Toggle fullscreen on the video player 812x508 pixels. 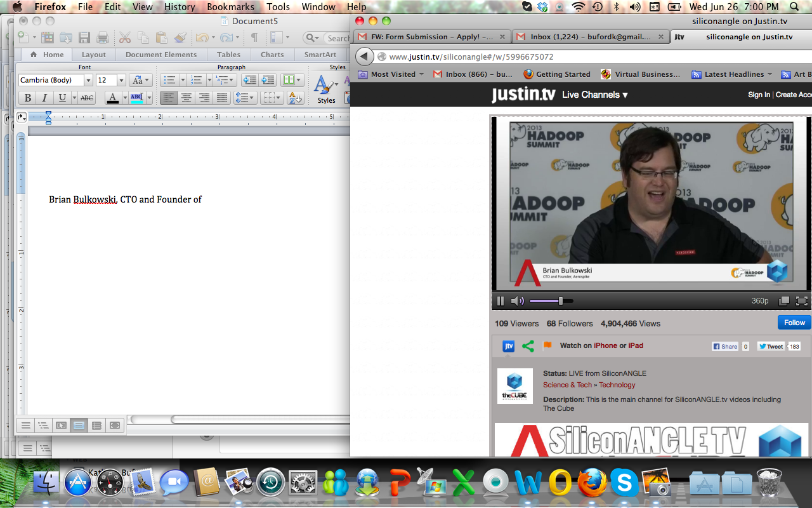tap(801, 301)
